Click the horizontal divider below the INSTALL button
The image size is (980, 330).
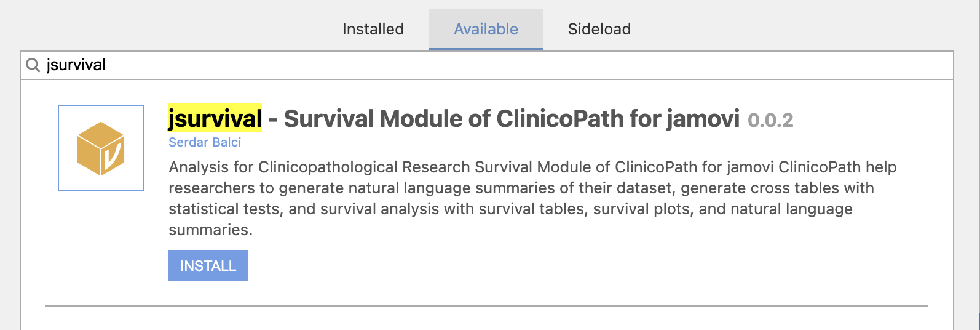click(x=487, y=305)
